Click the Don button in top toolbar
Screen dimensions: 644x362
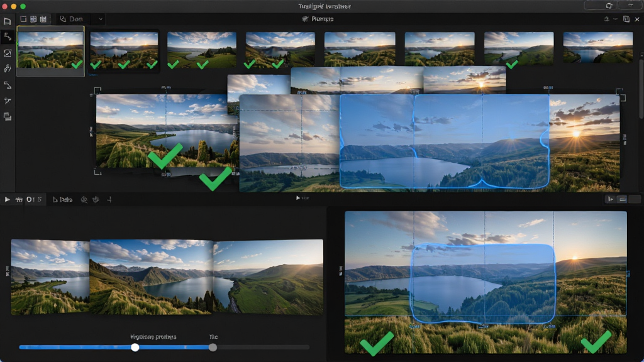72,19
